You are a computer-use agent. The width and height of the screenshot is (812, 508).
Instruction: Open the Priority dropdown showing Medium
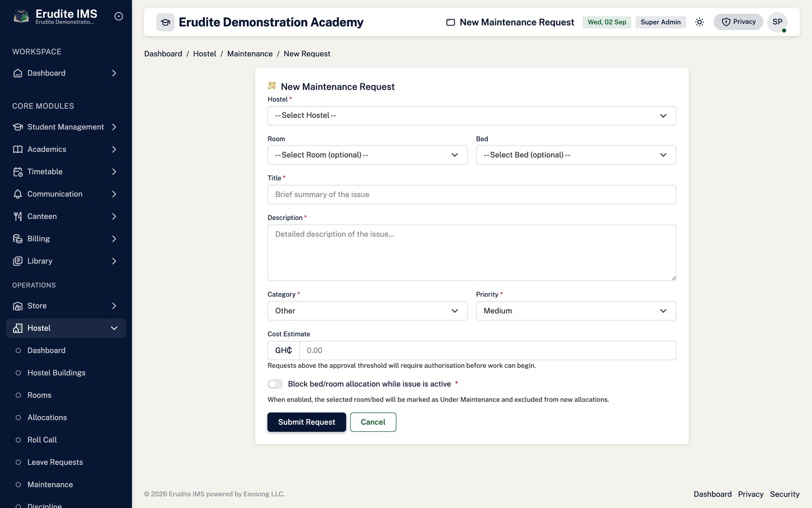576,311
